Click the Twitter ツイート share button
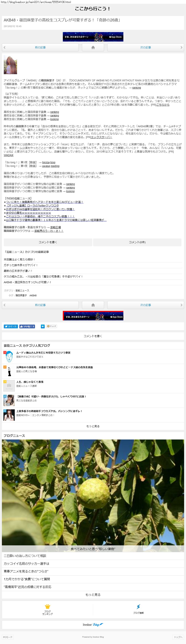 (11, 326)
